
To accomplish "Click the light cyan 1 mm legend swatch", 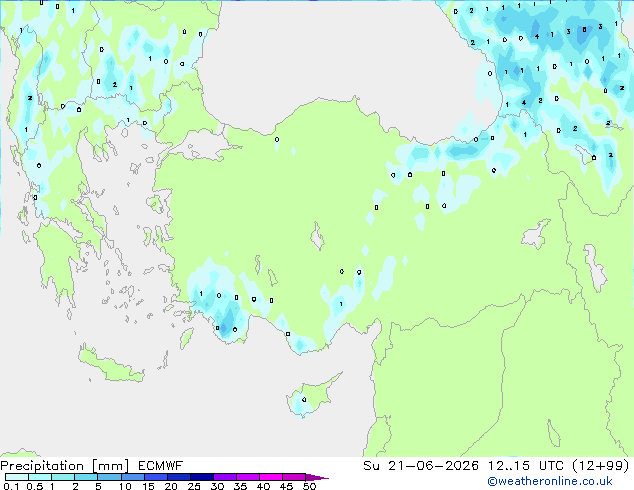I will 63,477.
